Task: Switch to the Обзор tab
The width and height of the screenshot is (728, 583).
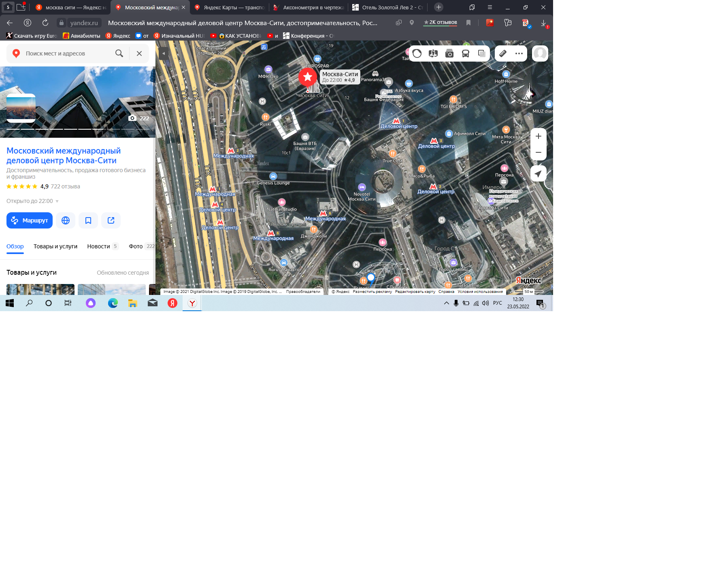Action: point(15,246)
